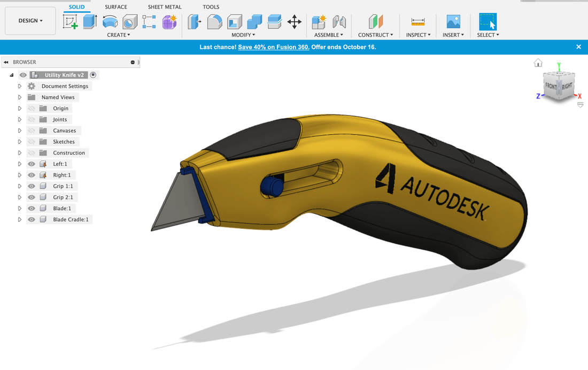This screenshot has width=588, height=370.
Task: Select the Combine tool
Action: (x=254, y=22)
